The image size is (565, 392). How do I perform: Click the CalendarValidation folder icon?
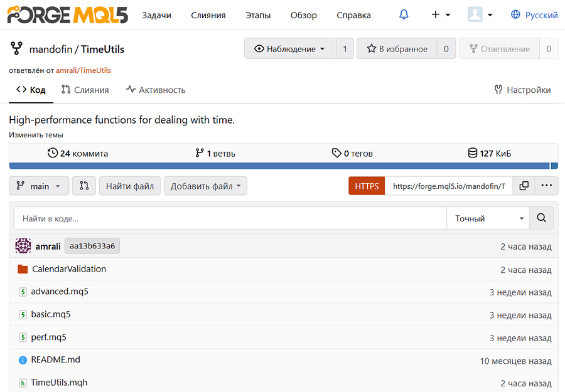[23, 269]
